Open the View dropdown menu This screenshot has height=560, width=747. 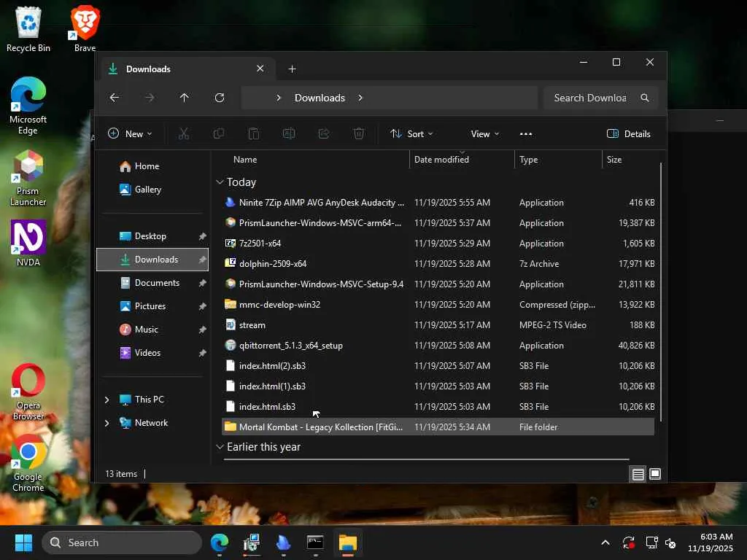coord(485,134)
